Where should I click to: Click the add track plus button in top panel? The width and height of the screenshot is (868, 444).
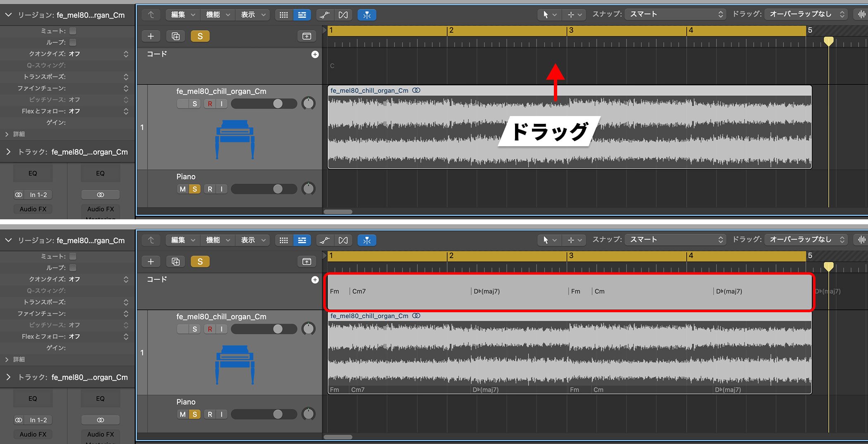pyautogui.click(x=151, y=36)
